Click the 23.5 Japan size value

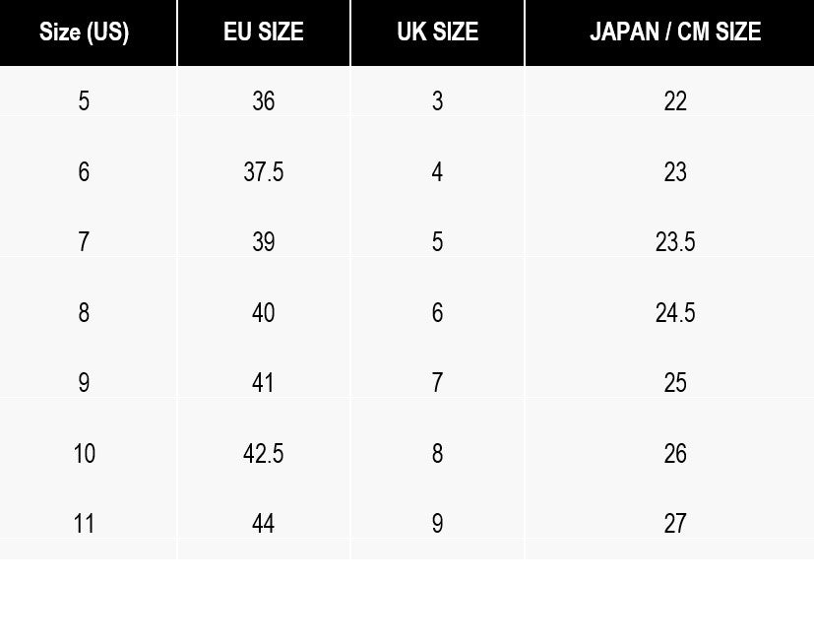675,242
